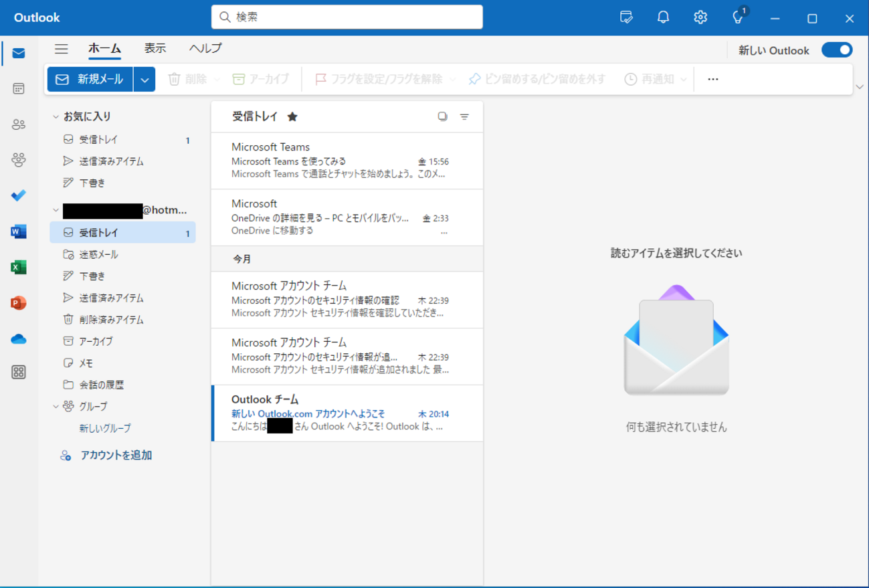Viewport: 869px width, 588px height.
Task: Toggle the 新しい Outlook switch
Action: pyautogui.click(x=837, y=50)
